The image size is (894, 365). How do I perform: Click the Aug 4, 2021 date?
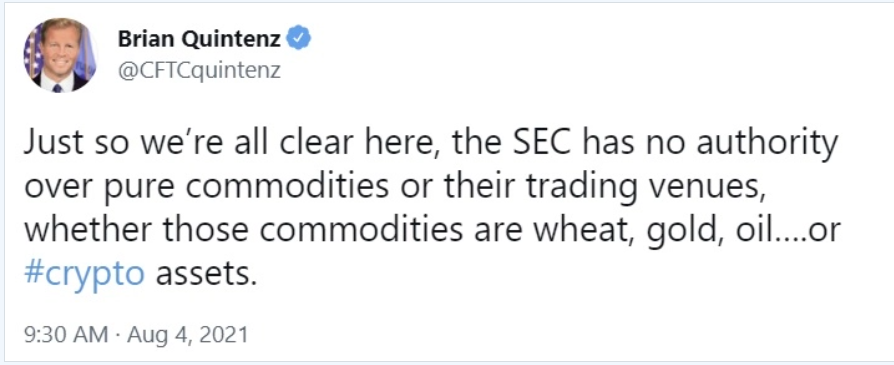pos(188,335)
